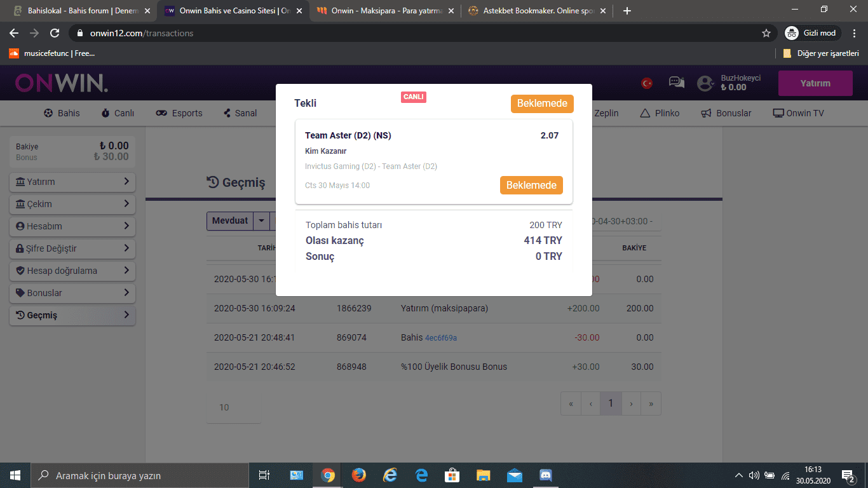Open Discord from the taskbar

tap(545, 475)
